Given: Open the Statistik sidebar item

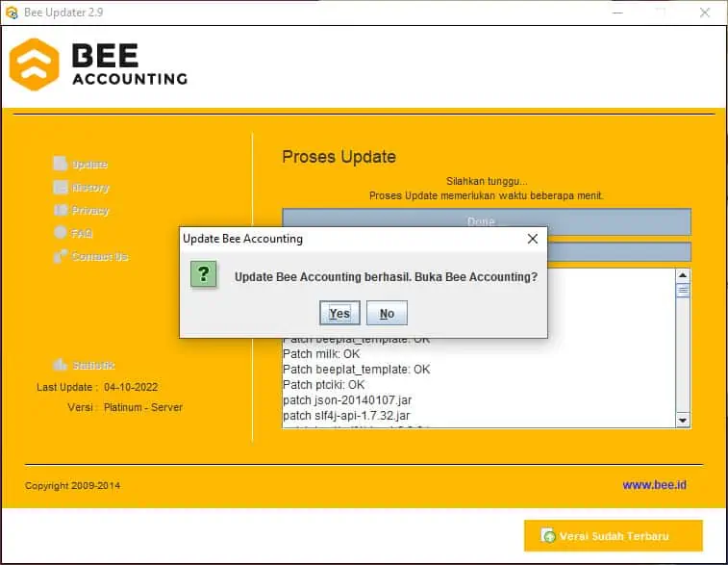Looking at the screenshot, I should pos(84,365).
